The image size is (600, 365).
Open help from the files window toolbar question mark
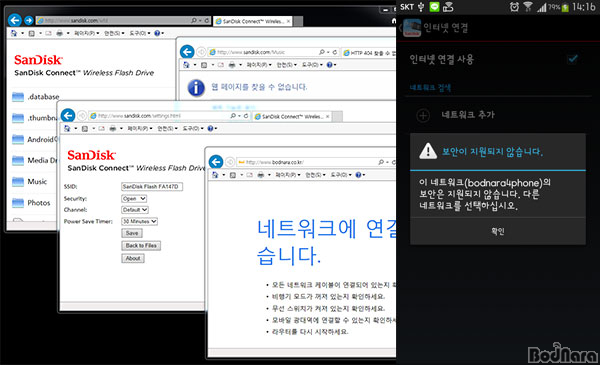point(157,33)
